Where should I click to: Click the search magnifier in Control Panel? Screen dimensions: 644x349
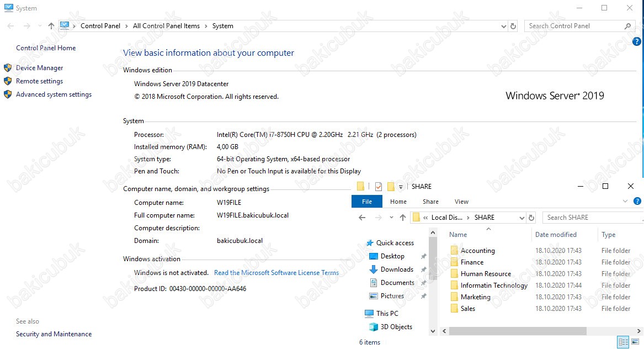[627, 26]
